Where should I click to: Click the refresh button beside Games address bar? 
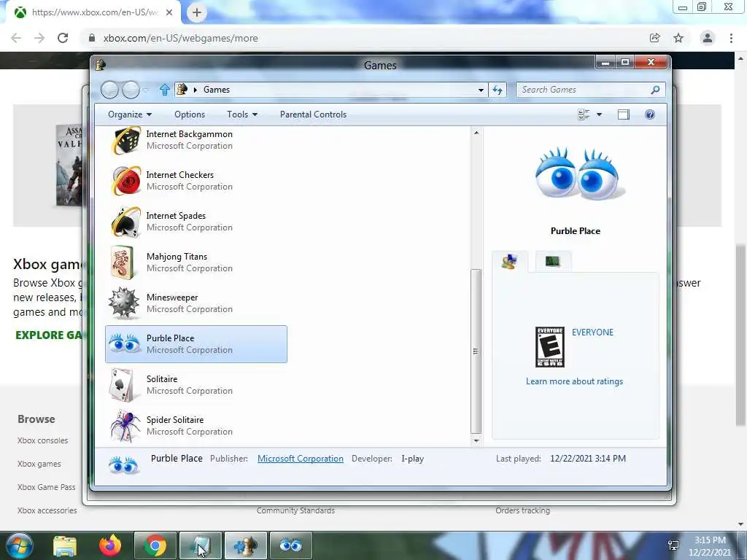click(x=498, y=90)
